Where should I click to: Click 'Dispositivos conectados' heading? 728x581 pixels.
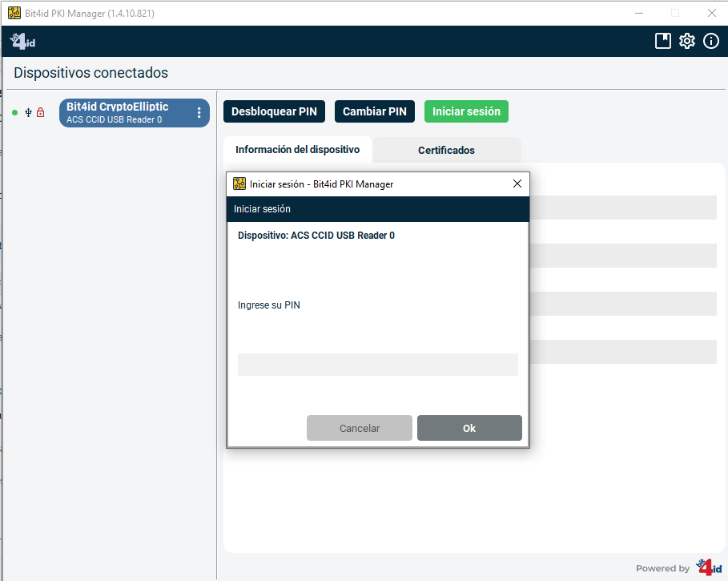pyautogui.click(x=91, y=73)
